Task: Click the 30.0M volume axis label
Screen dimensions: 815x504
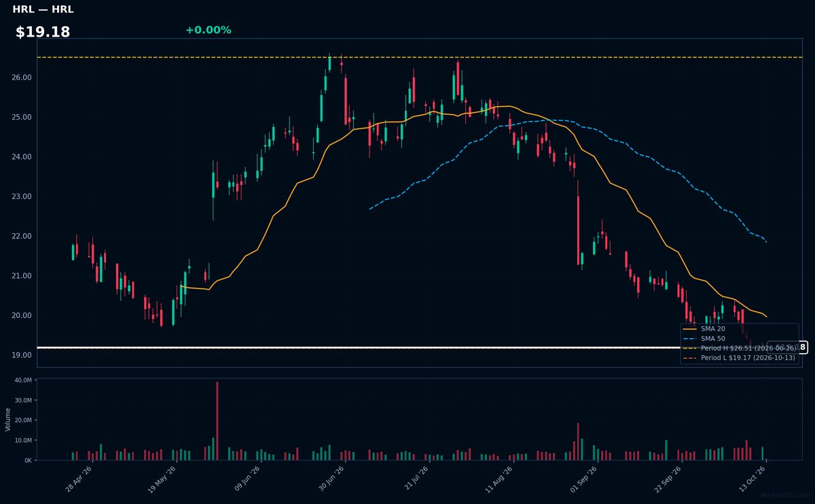Action: 23,400
